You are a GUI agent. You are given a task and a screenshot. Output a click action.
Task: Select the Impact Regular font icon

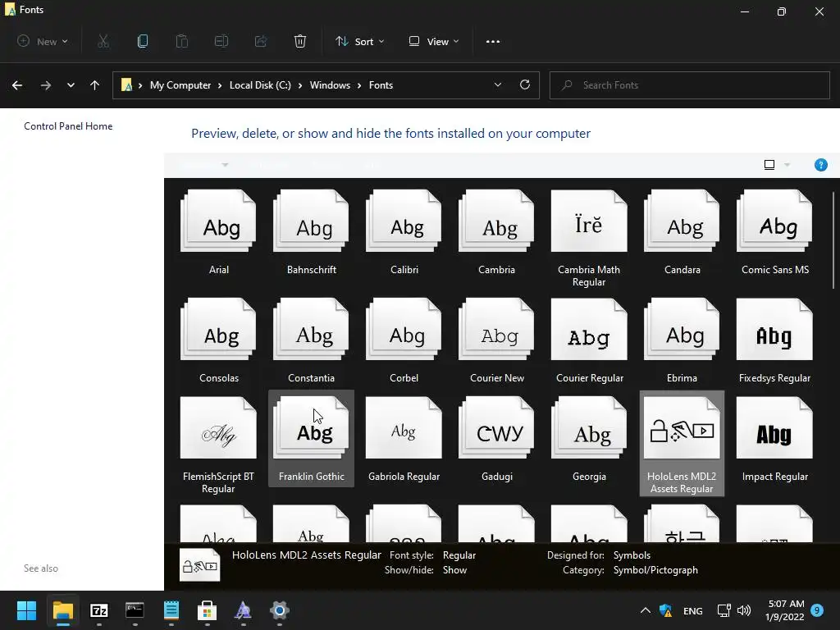(x=774, y=428)
